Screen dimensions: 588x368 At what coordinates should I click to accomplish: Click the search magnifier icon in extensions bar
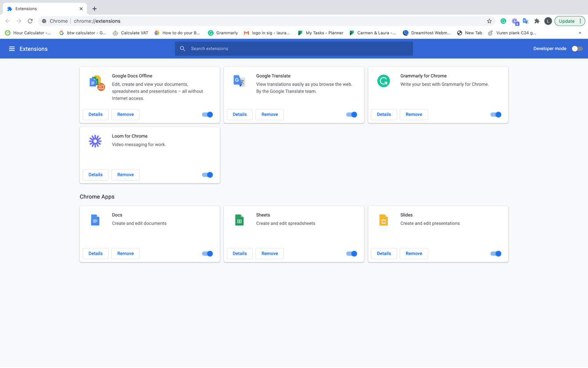pos(183,49)
